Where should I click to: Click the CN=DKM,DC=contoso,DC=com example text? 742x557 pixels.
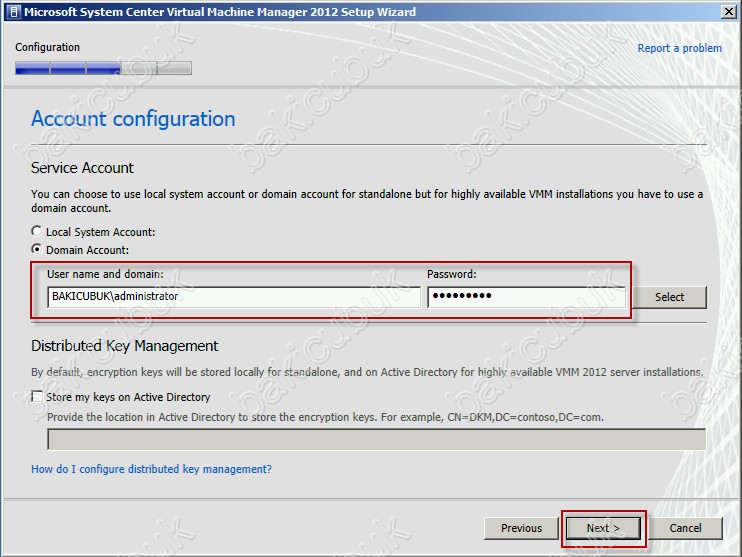click(525, 417)
